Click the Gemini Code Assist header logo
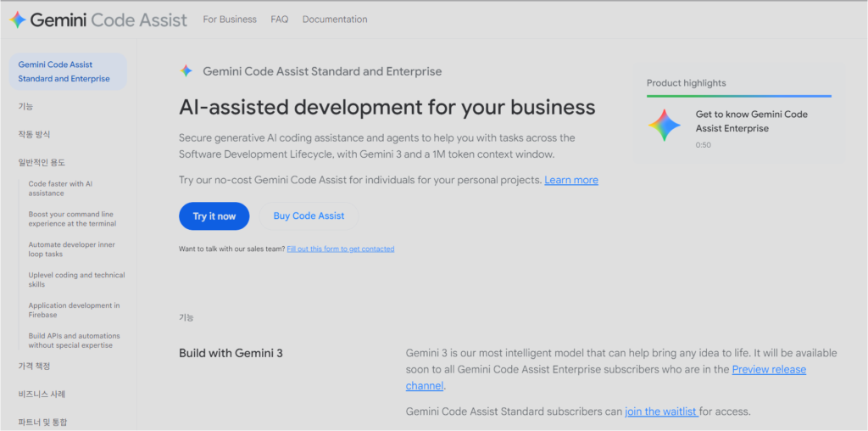The height and width of the screenshot is (431, 868). coord(98,20)
